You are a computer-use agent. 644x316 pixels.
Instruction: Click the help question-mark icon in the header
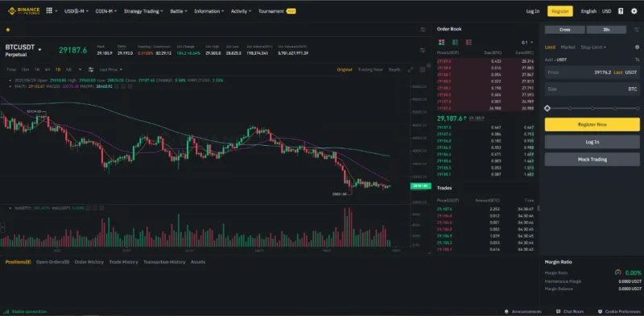click(621, 11)
